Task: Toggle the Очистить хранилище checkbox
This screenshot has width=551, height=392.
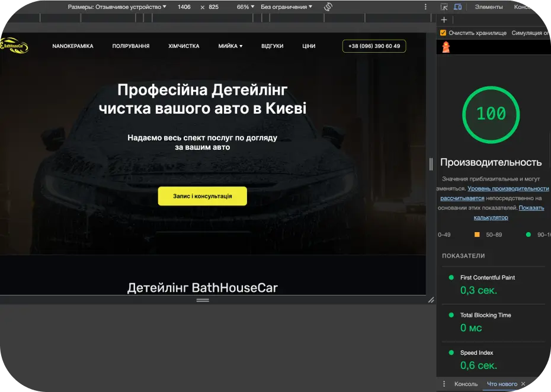Action: pos(443,33)
